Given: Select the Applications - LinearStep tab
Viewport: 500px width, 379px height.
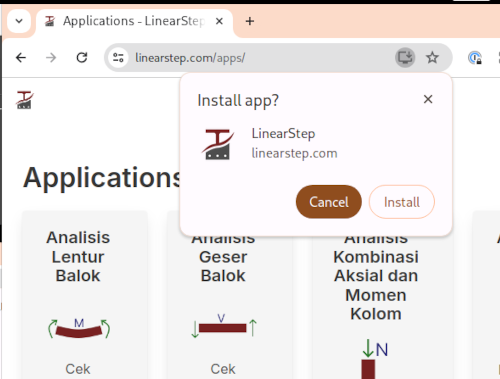Looking at the screenshot, I should point(135,21).
